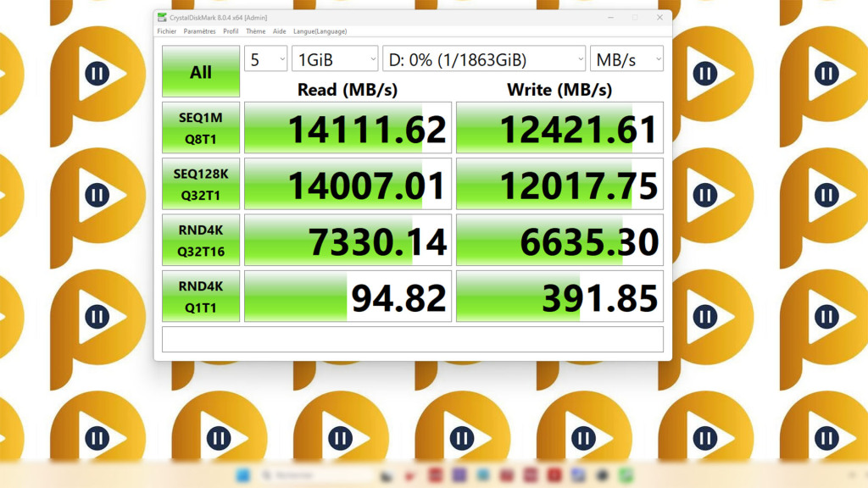Minimize the CrystalDiskMark window

click(610, 18)
